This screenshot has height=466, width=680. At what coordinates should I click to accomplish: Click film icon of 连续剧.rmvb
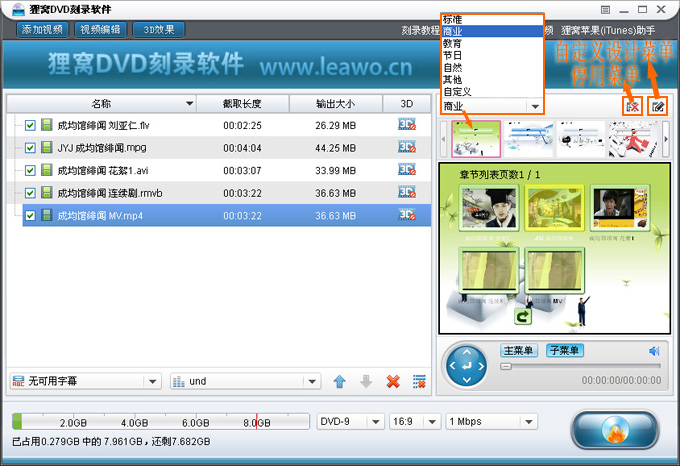point(47,193)
